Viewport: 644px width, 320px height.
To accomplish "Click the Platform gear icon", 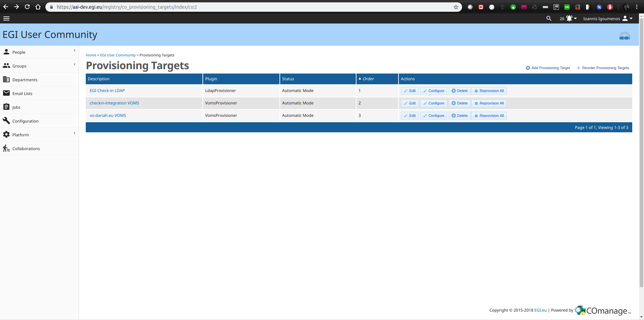I will coord(6,134).
